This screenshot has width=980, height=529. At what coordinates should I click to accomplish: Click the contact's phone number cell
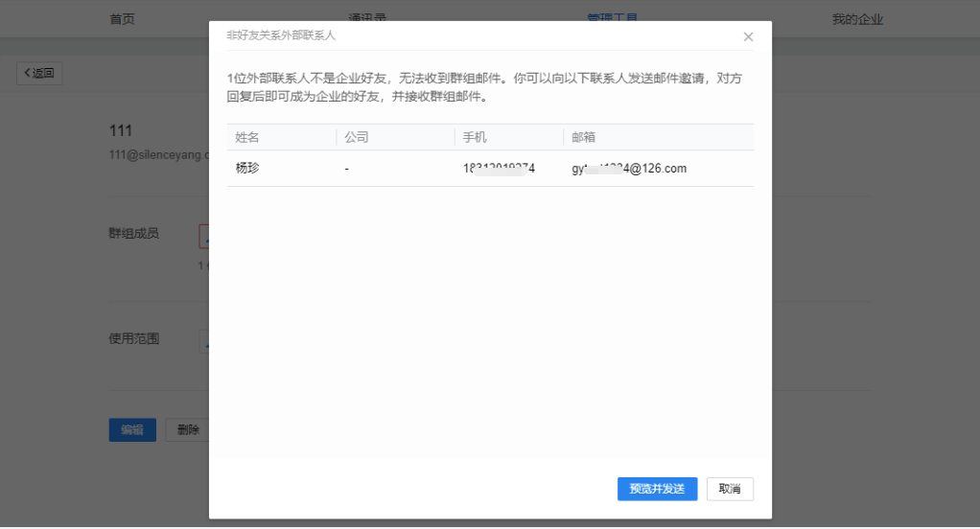499,169
